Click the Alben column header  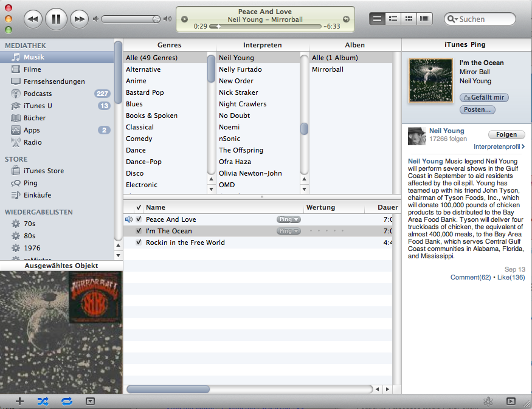(355, 45)
